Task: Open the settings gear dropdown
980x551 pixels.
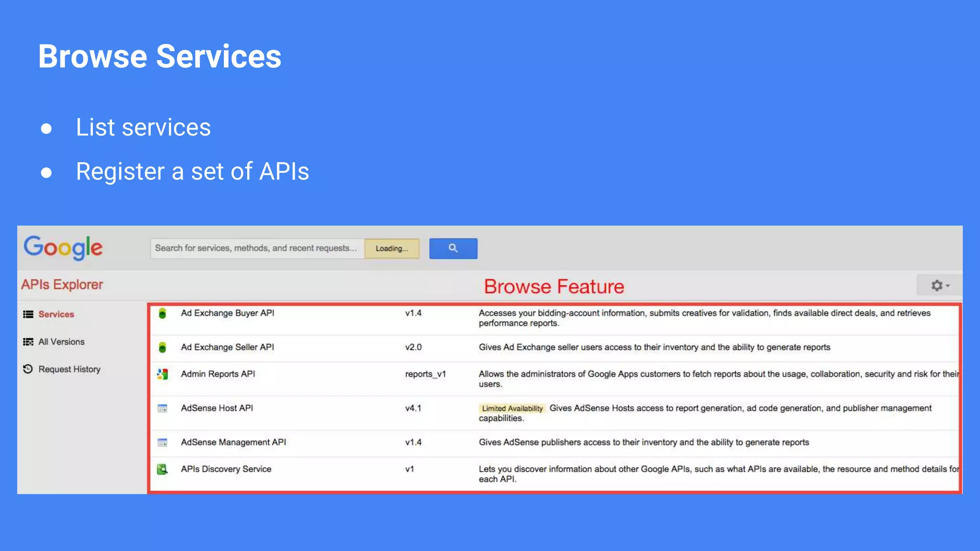Action: point(939,286)
